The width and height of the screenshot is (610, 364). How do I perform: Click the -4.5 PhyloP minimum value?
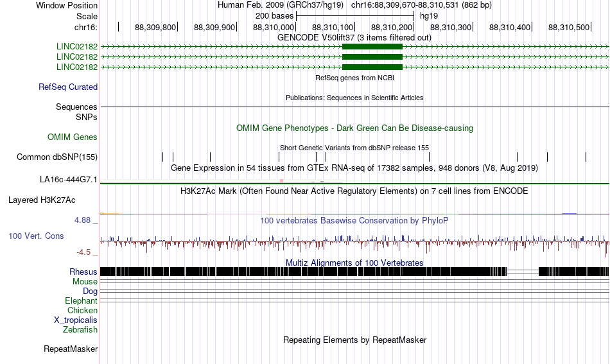pos(83,252)
